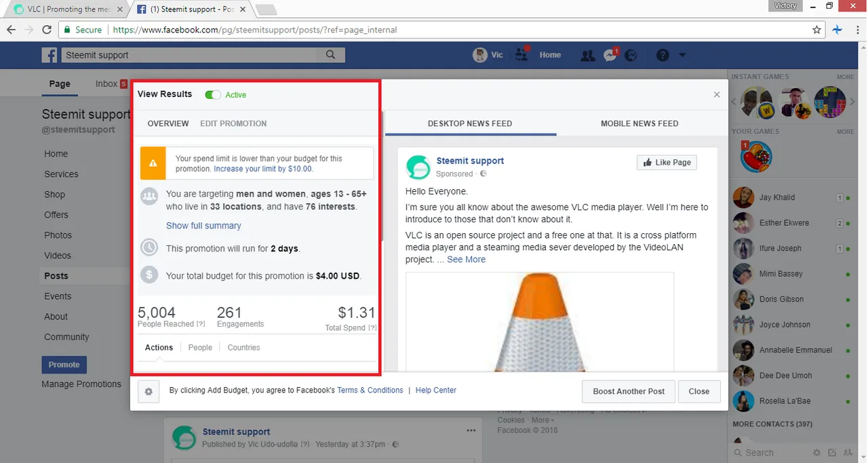The height and width of the screenshot is (463, 868).
Task: Close the promotion dialog with X
Action: (717, 95)
